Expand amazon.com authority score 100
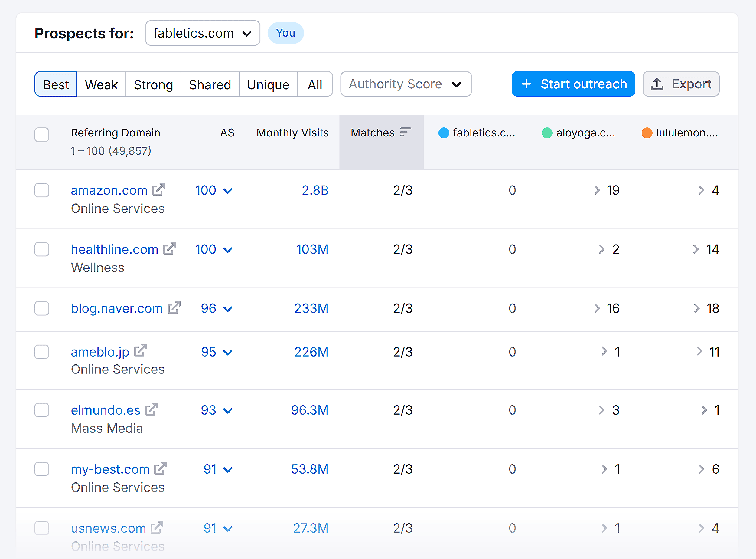The width and height of the screenshot is (756, 559). (214, 190)
